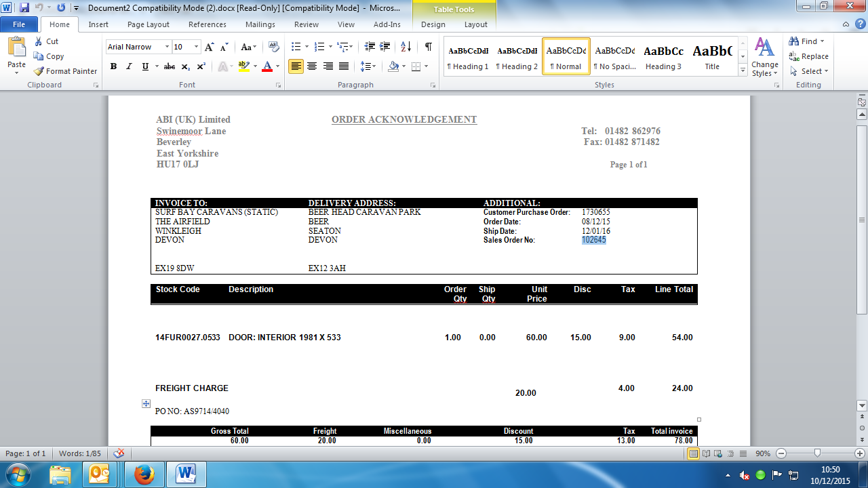
Task: Open Firefox from the Windows taskbar
Action: pos(144,474)
